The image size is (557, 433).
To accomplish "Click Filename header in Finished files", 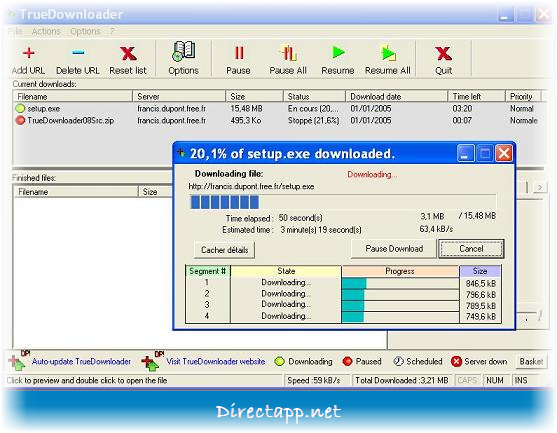I will pyautogui.click(x=76, y=192).
